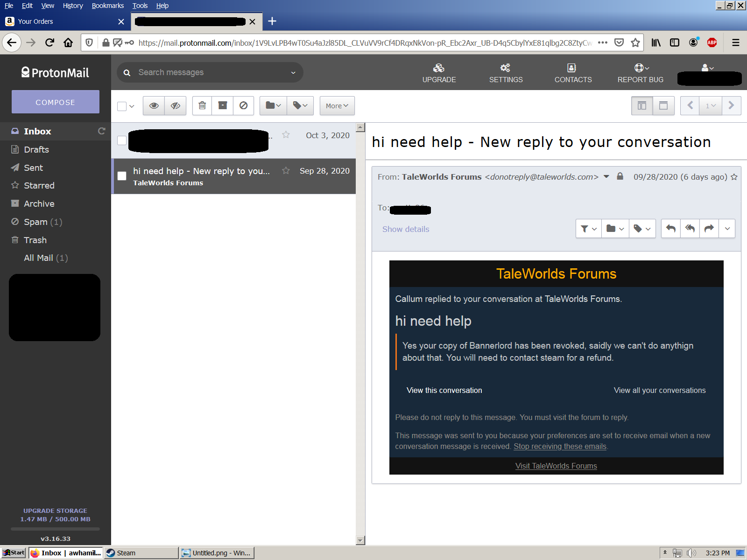Open Firefox hamburger menu
Image resolution: width=747 pixels, height=560 pixels.
(736, 42)
